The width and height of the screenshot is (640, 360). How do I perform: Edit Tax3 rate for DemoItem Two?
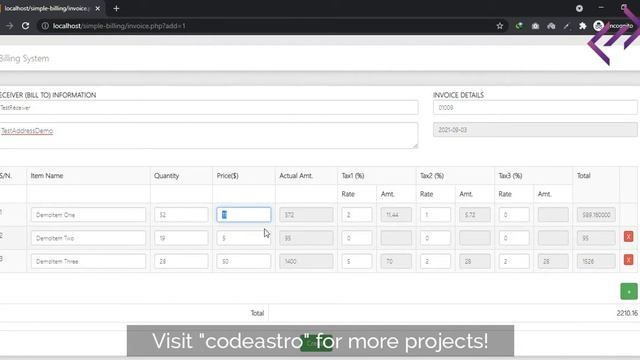[x=514, y=238]
